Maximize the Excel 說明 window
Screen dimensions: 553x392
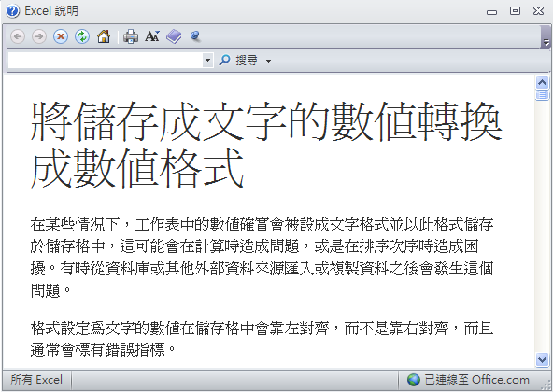pyautogui.click(x=515, y=11)
